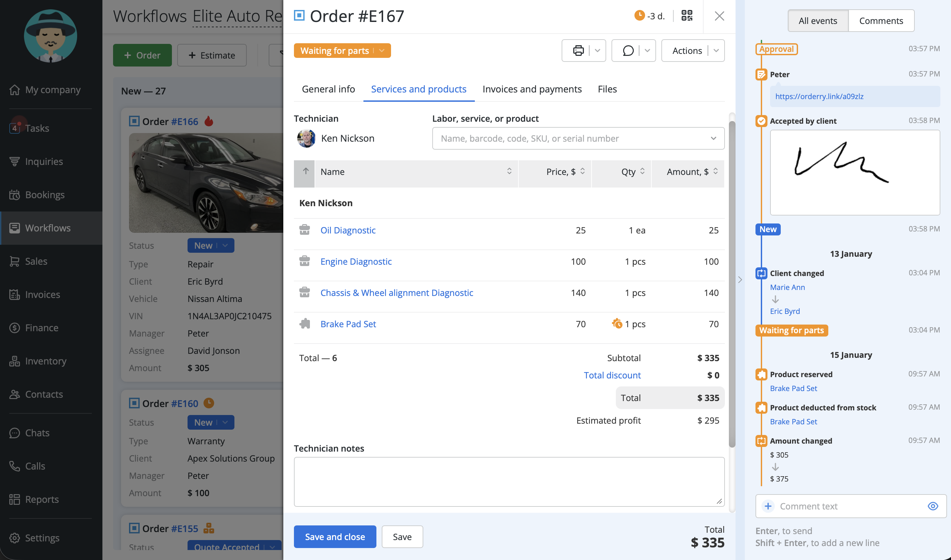Viewport: 951px width, 560px height.
Task: Open Bookings in the sidebar
Action: tap(45, 195)
